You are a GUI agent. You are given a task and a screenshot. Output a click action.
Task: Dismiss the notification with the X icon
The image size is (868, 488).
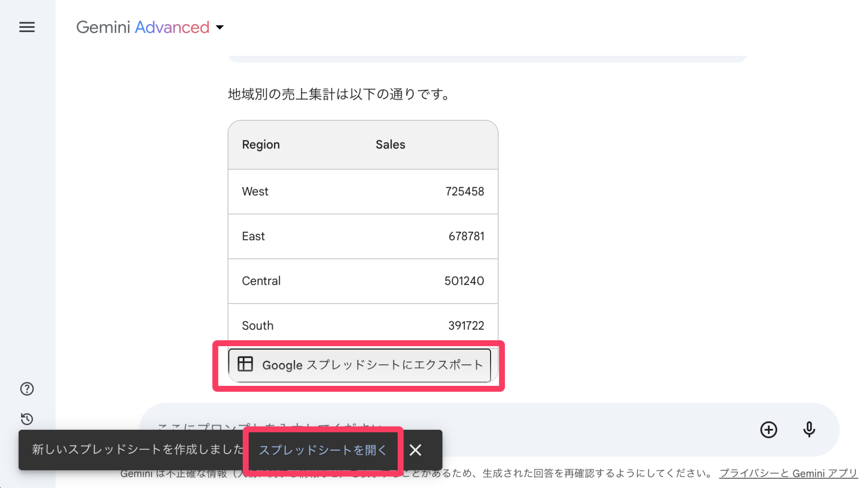click(415, 450)
